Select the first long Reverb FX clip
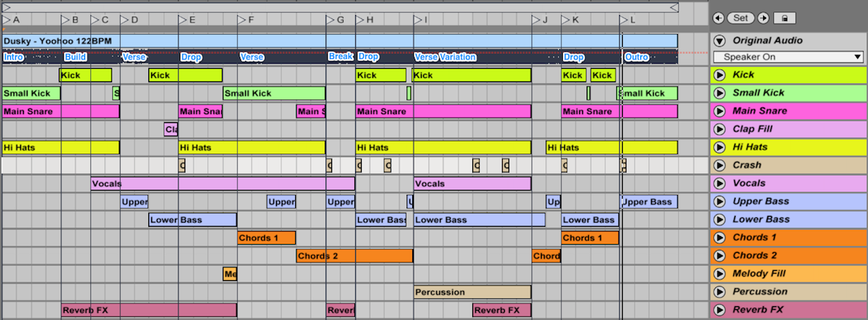 [x=149, y=310]
